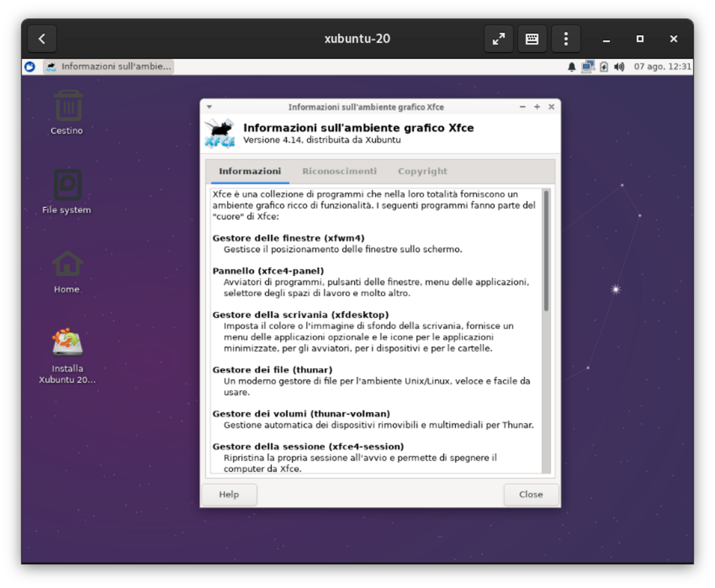Open the dialog's window menu triangle
Screen dimensions: 715x588
point(208,107)
